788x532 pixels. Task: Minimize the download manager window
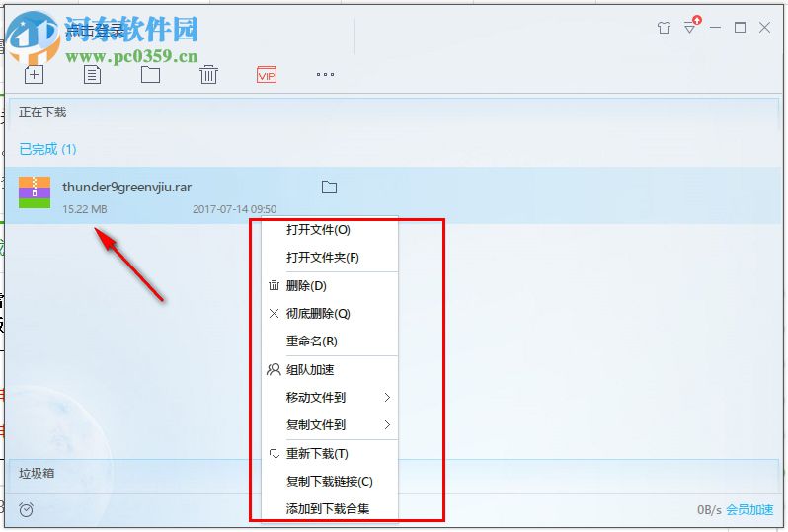(715, 27)
